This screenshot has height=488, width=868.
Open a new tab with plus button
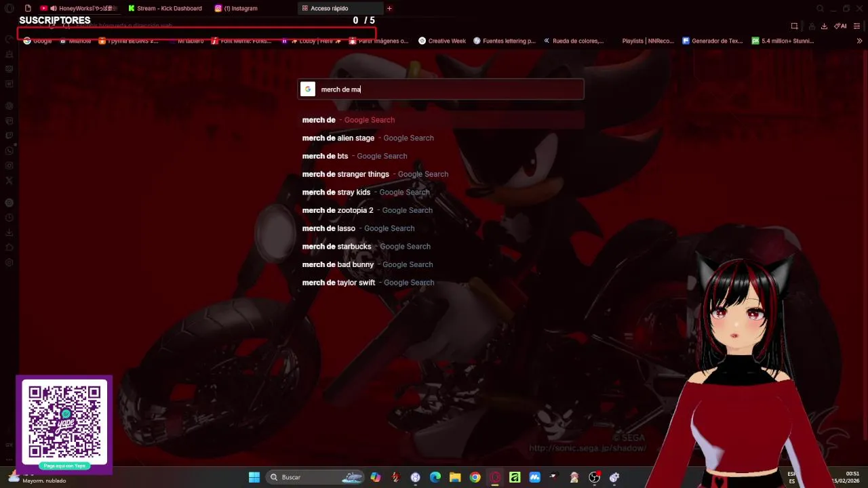tap(389, 8)
